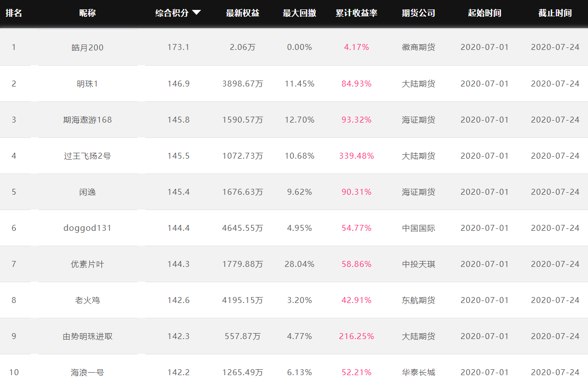Select score value 145.8

[178, 120]
